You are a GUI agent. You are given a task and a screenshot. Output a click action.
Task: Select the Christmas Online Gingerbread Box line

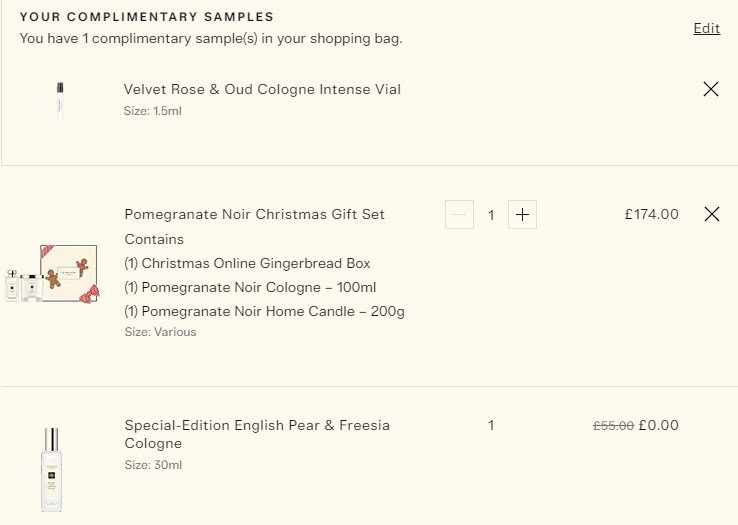coord(247,263)
